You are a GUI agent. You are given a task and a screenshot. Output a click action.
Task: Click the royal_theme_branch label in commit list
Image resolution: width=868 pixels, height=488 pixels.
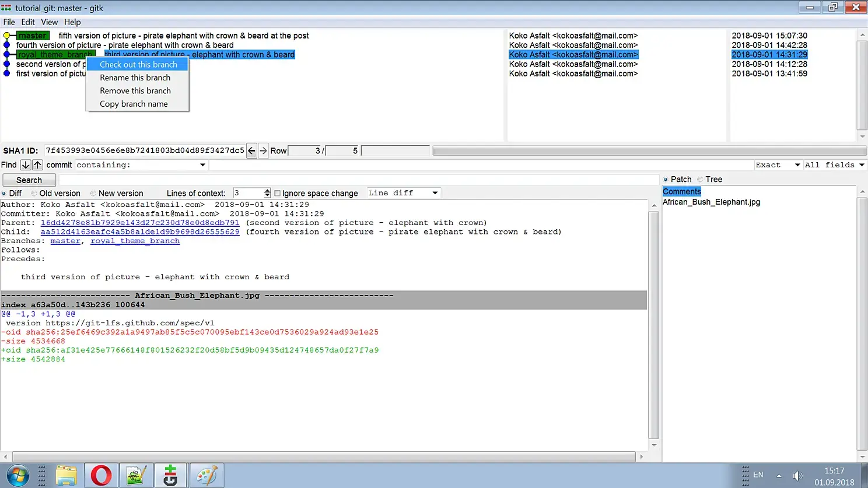55,55
